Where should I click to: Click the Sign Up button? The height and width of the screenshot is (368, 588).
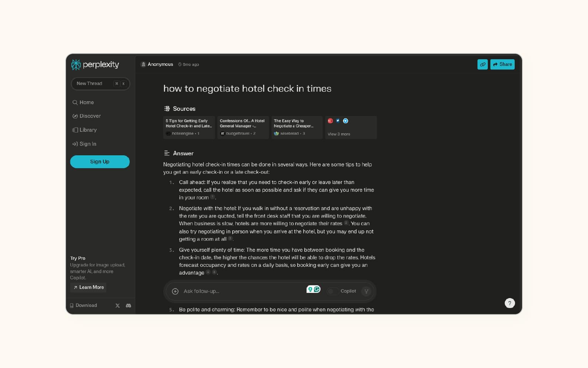pos(100,162)
